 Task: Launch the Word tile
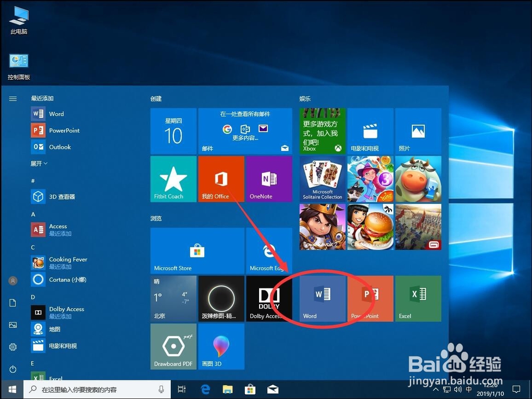point(323,298)
